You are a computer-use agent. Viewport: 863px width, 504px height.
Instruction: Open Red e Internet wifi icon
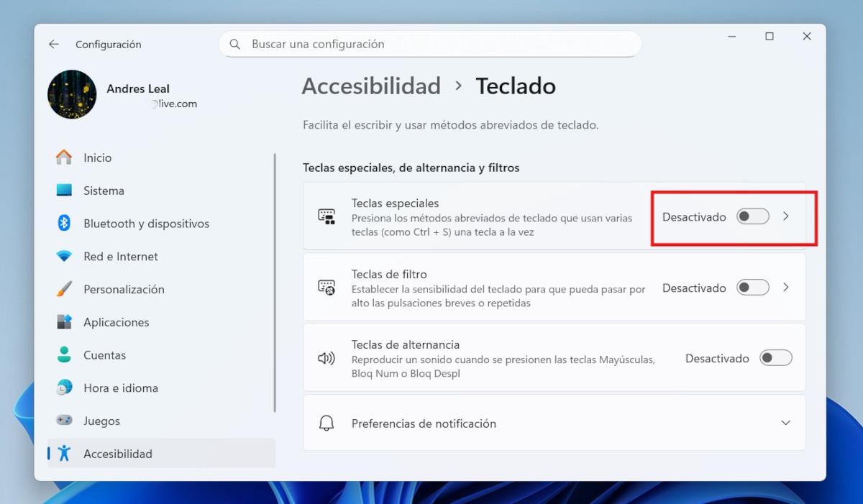click(64, 257)
